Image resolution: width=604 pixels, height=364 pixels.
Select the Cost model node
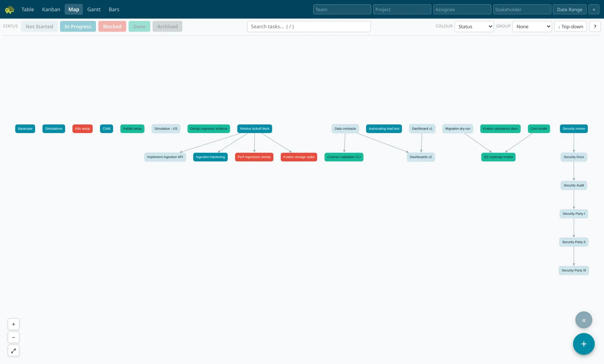click(x=539, y=129)
